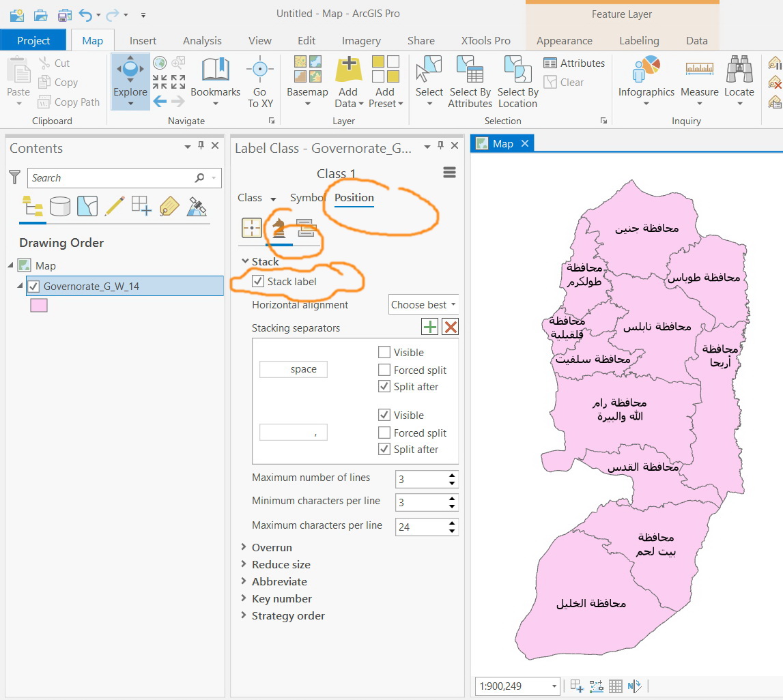Uncheck Split after for space separator

click(x=384, y=386)
